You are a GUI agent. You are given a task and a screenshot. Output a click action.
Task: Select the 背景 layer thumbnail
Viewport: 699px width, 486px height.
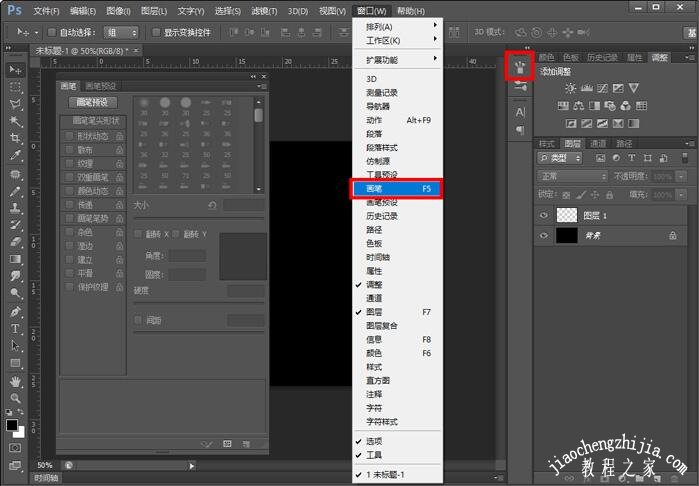[x=566, y=236]
